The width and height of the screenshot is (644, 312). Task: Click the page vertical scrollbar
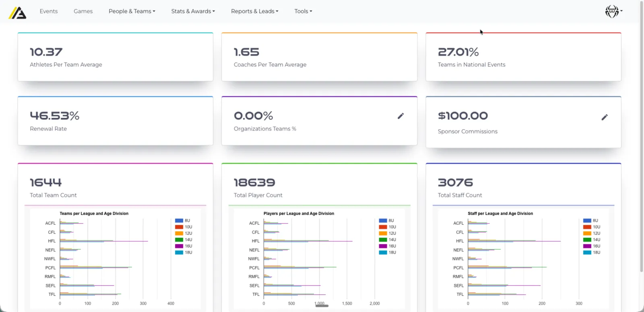click(642, 137)
